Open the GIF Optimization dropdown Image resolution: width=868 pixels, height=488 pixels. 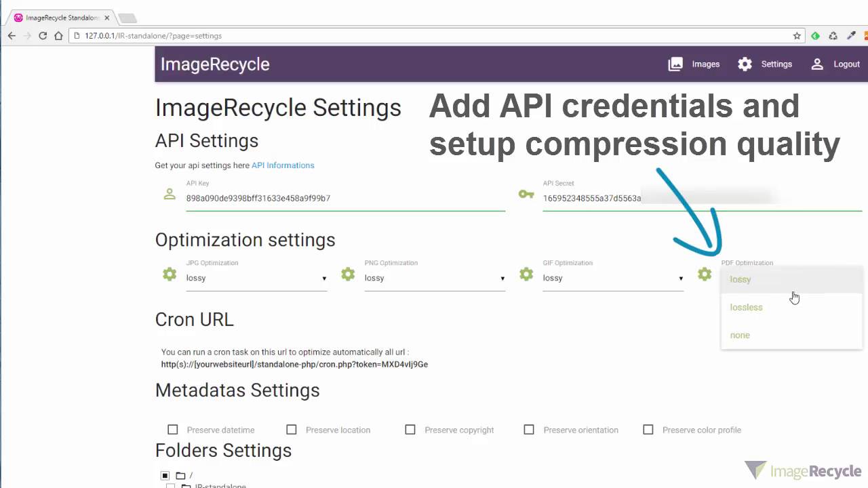[613, 278]
